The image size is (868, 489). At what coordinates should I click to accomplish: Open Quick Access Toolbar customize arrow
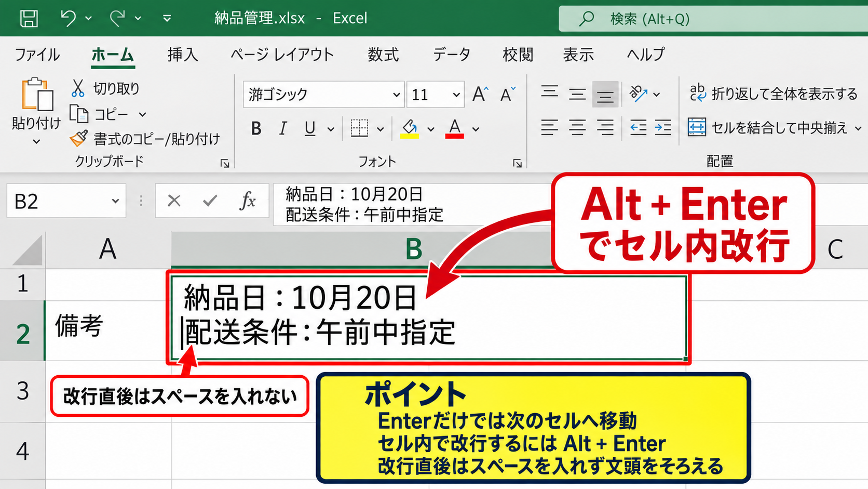pos(167,18)
